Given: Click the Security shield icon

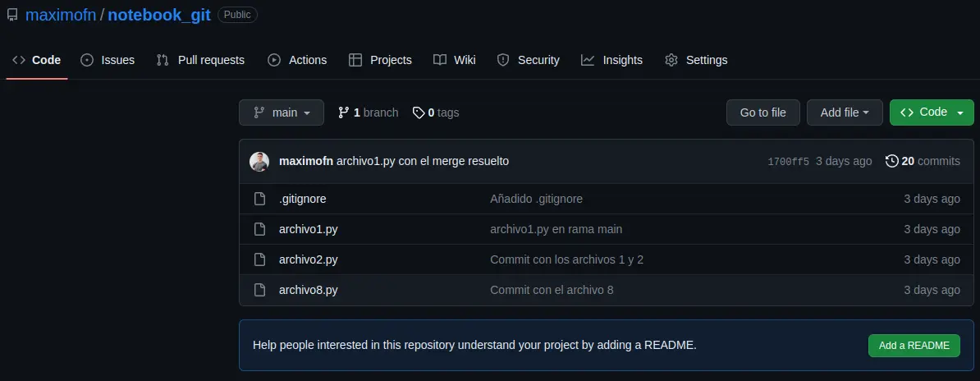Looking at the screenshot, I should (503, 60).
